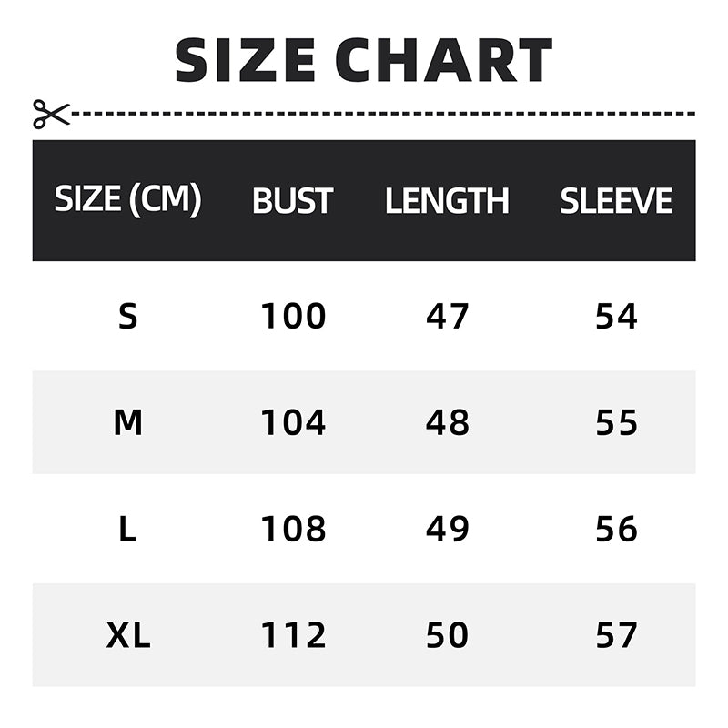
Task: Click bust value 108
Action: tap(293, 529)
